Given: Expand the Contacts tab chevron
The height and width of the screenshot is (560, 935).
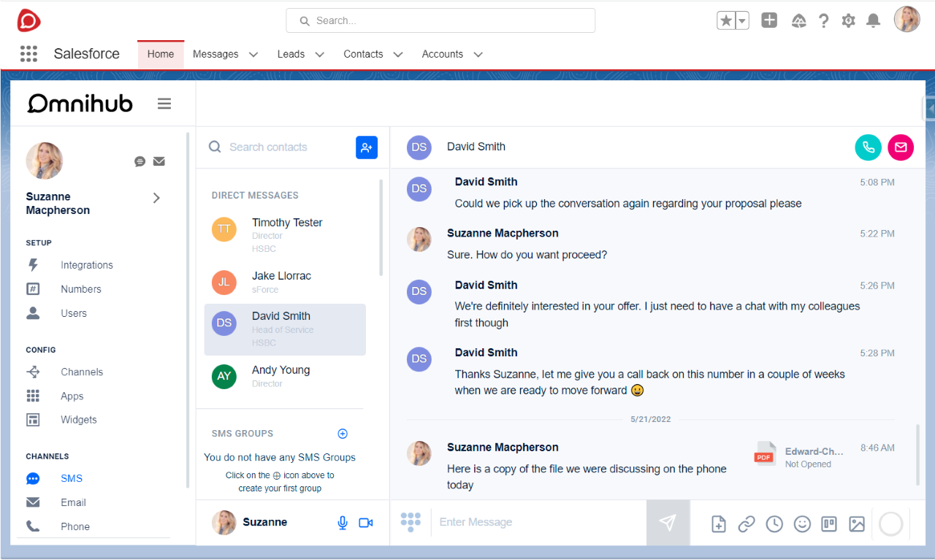Looking at the screenshot, I should pos(398,54).
